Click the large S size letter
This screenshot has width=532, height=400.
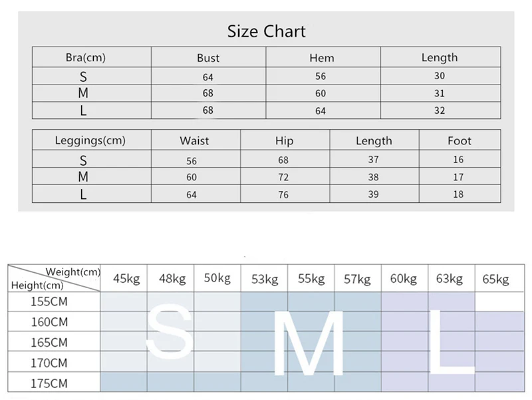[170, 331]
